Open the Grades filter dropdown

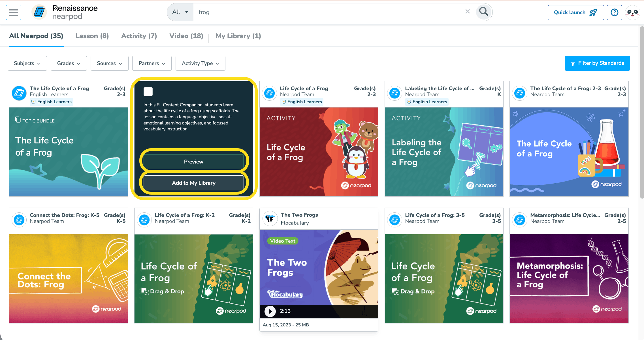click(69, 63)
